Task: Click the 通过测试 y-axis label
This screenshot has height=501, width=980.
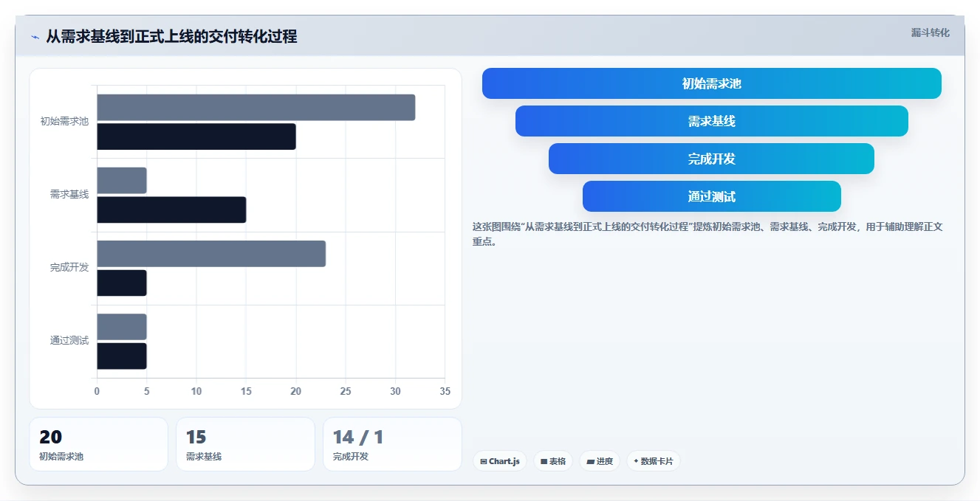Action: (x=69, y=340)
